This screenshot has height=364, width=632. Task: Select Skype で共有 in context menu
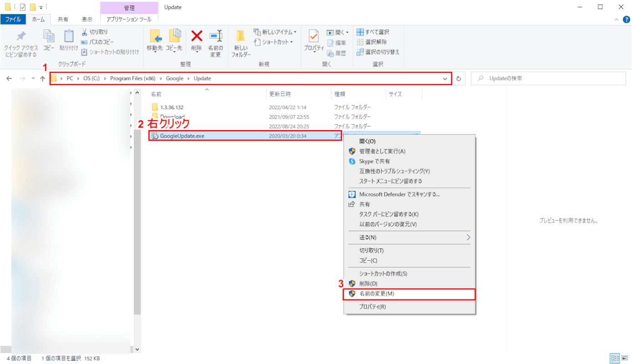click(409, 161)
